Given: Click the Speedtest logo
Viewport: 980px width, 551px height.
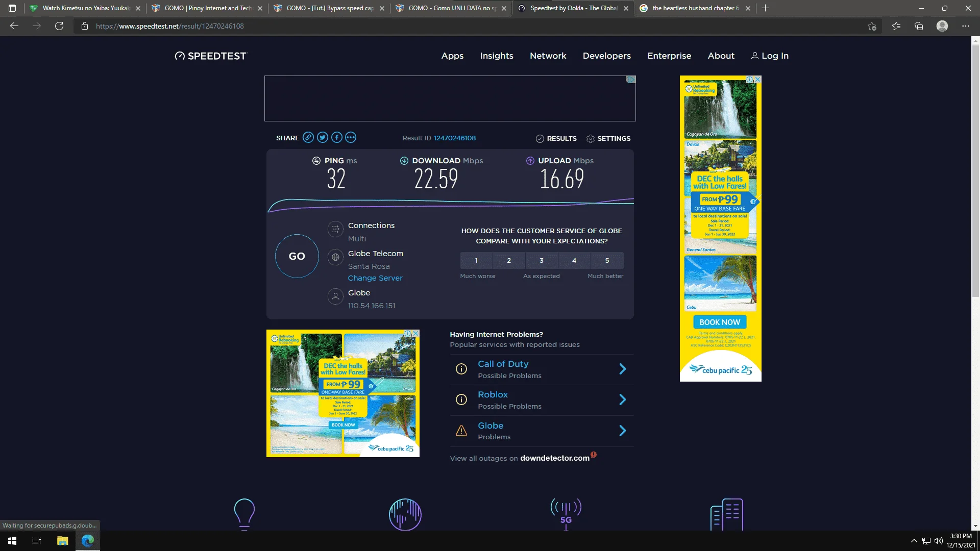Looking at the screenshot, I should [x=210, y=56].
